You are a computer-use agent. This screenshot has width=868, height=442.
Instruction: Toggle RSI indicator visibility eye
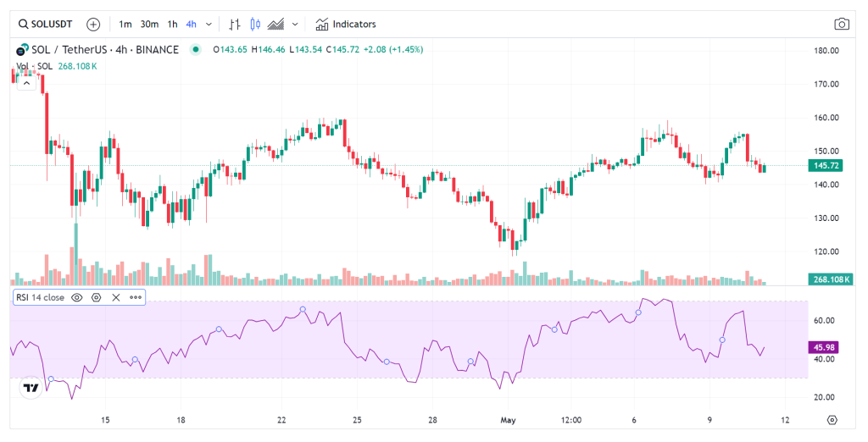[76, 297]
